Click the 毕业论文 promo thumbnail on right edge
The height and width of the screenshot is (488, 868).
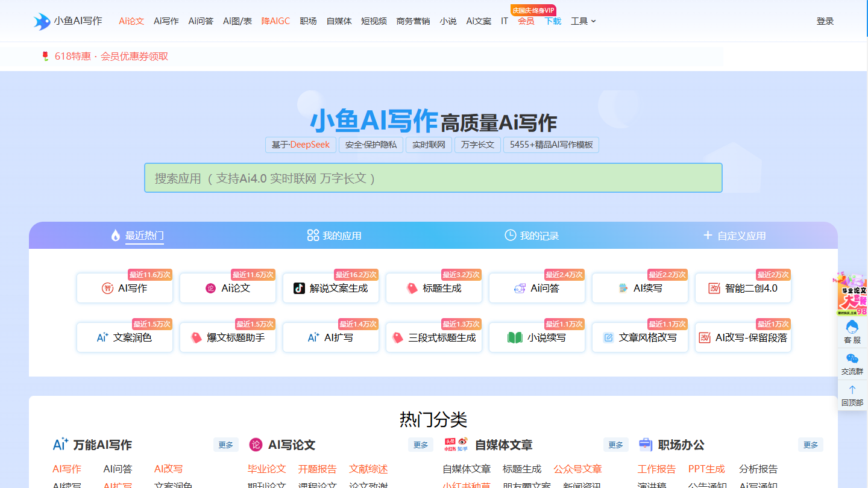(851, 295)
